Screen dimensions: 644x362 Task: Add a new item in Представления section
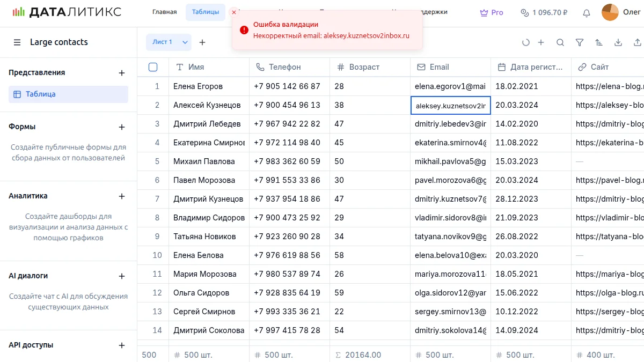[122, 73]
